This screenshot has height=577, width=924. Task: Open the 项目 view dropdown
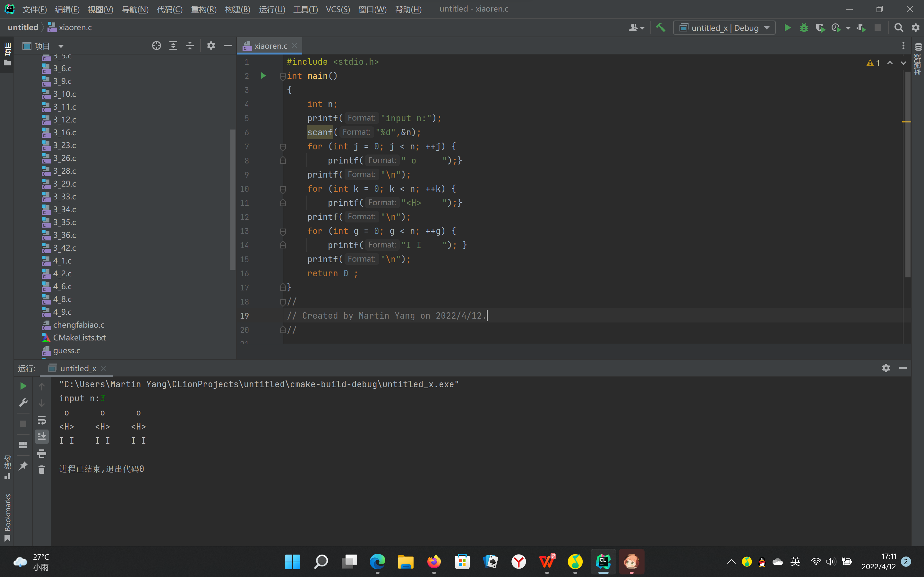[x=61, y=46]
